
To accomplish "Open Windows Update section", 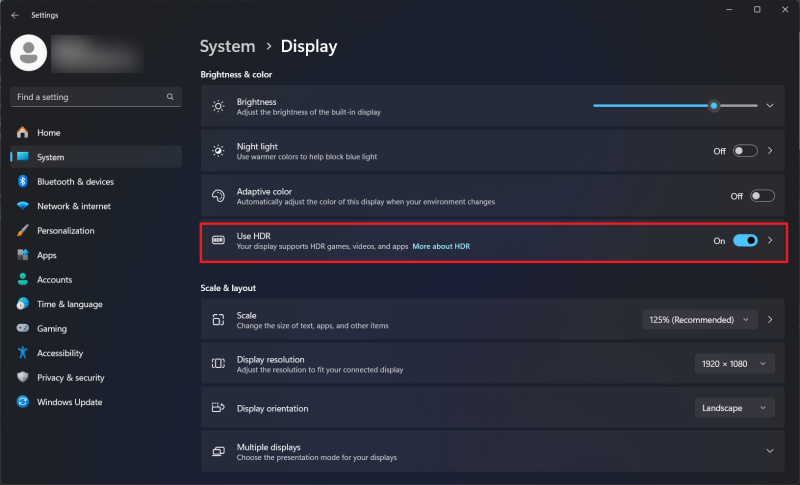I will coord(69,402).
